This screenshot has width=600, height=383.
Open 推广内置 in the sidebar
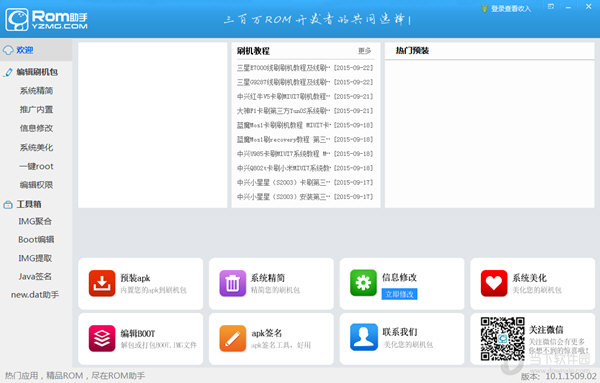36,109
